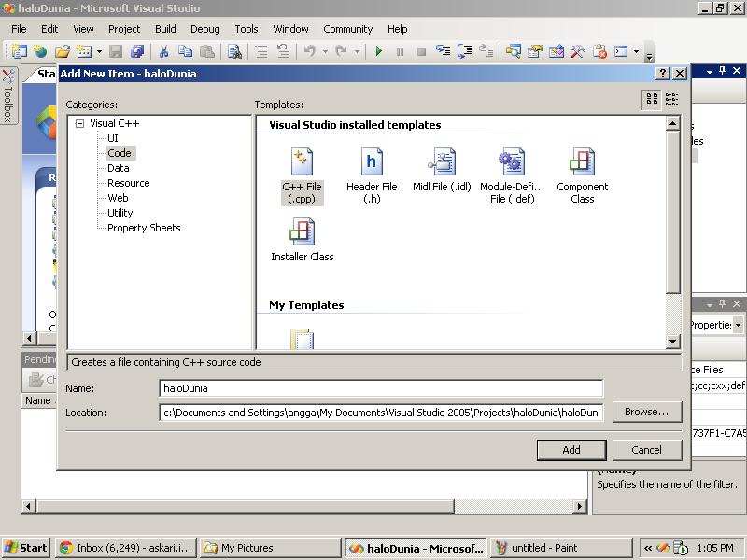Select the Header File (.h) template
The width and height of the screenshot is (747, 560).
pyautogui.click(x=372, y=176)
